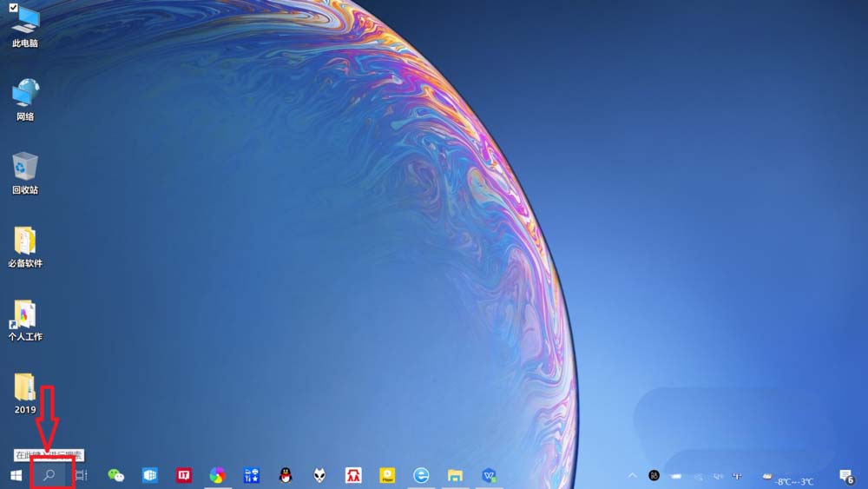Viewport: 868px width, 489px height.
Task: Open the Action Center notifications icon
Action: click(846, 476)
